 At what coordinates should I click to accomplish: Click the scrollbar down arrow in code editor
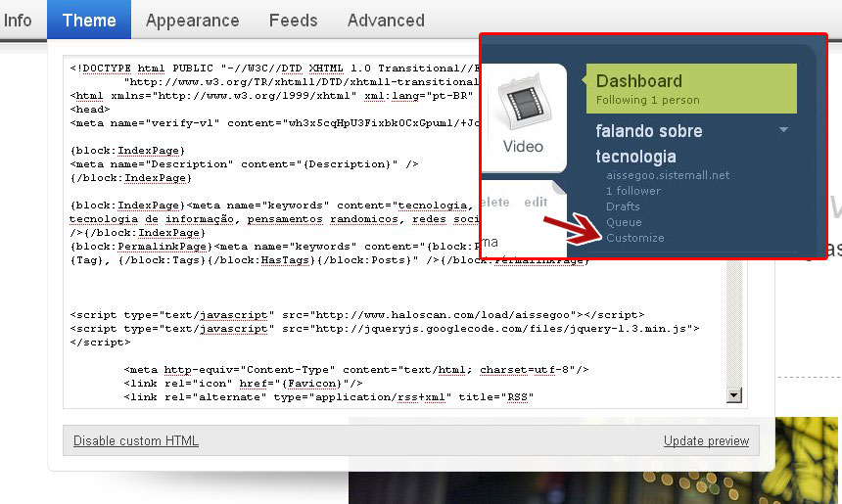(x=733, y=395)
